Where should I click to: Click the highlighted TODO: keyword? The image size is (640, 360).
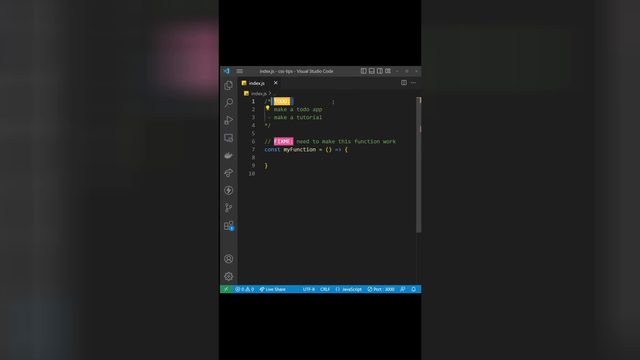coord(282,101)
